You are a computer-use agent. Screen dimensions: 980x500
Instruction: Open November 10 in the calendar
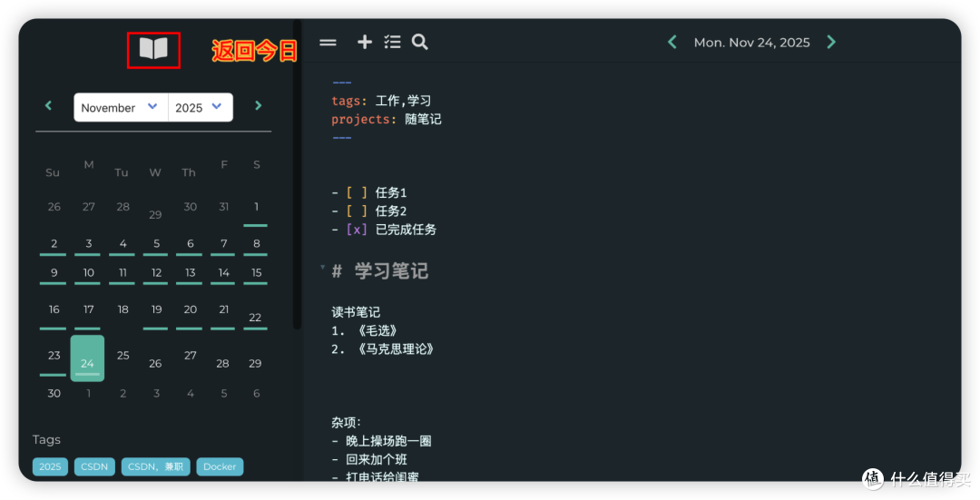coord(88,273)
